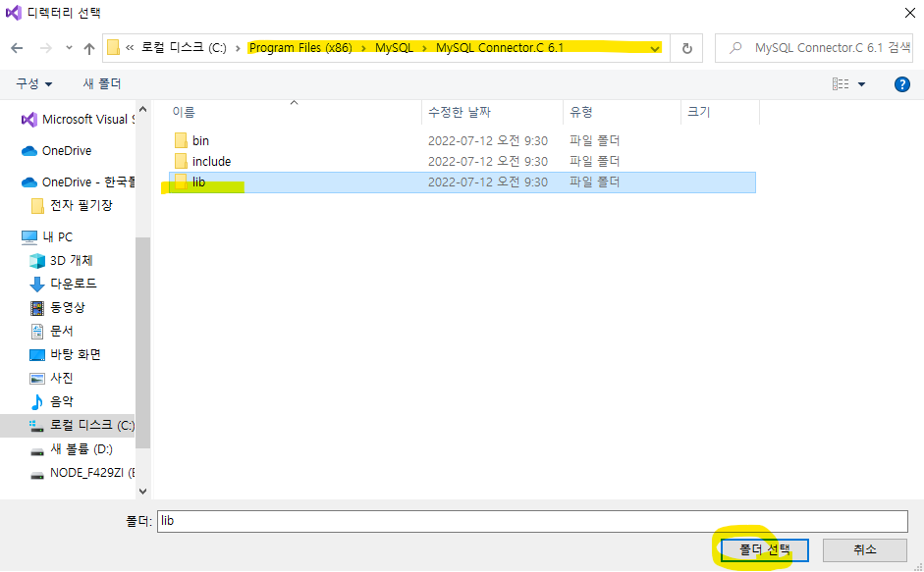Open 바탕 화면 in sidebar
924x572 pixels.
click(x=65, y=354)
